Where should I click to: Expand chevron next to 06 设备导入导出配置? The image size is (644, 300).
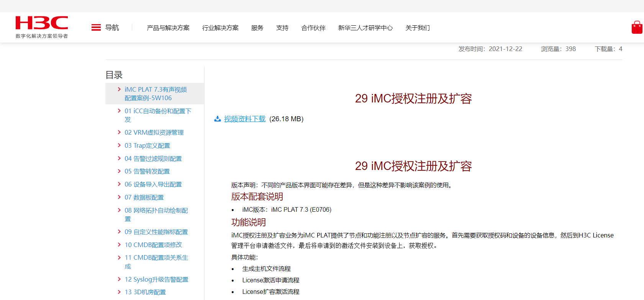[119, 184]
